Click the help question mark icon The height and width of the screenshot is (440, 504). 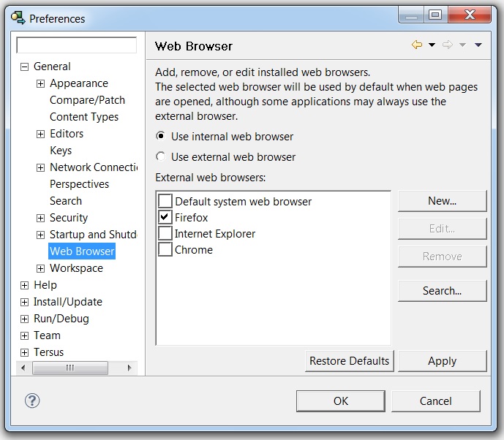pos(32,401)
